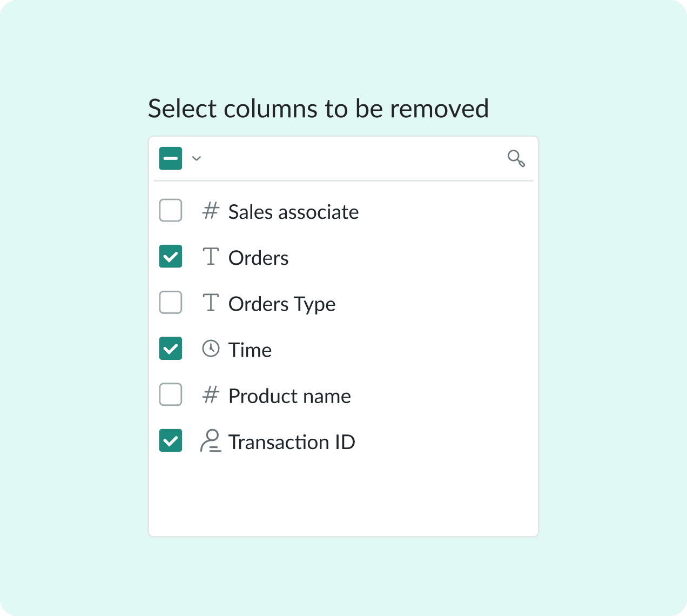Uncheck the Orders checkbox

click(171, 257)
